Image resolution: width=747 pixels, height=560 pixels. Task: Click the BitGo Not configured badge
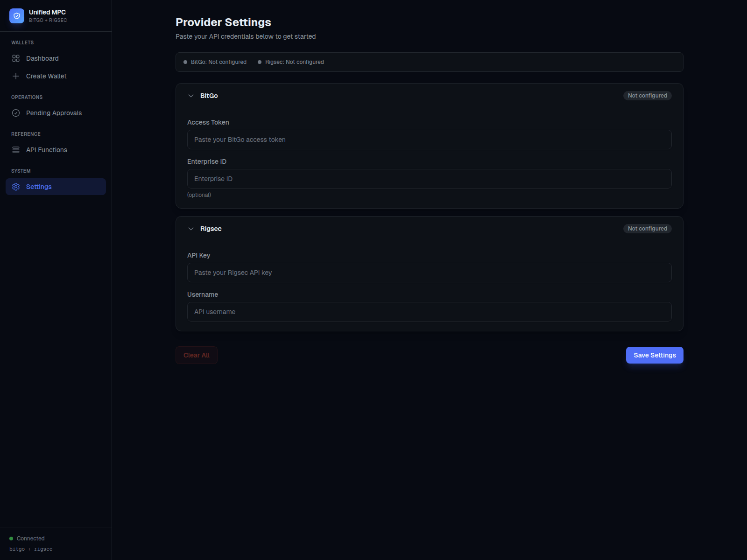tap(647, 95)
